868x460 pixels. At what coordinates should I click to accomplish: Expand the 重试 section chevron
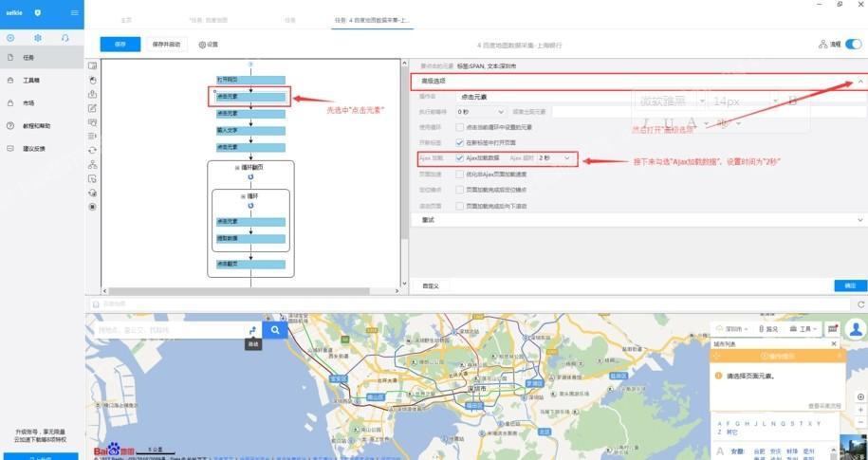[860, 220]
